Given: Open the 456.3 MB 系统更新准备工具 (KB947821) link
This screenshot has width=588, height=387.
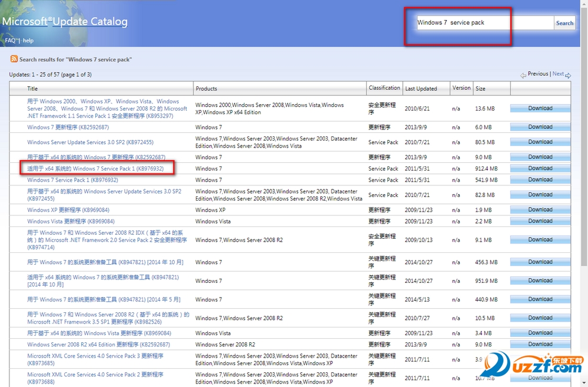Looking at the screenshot, I should click(x=105, y=262).
